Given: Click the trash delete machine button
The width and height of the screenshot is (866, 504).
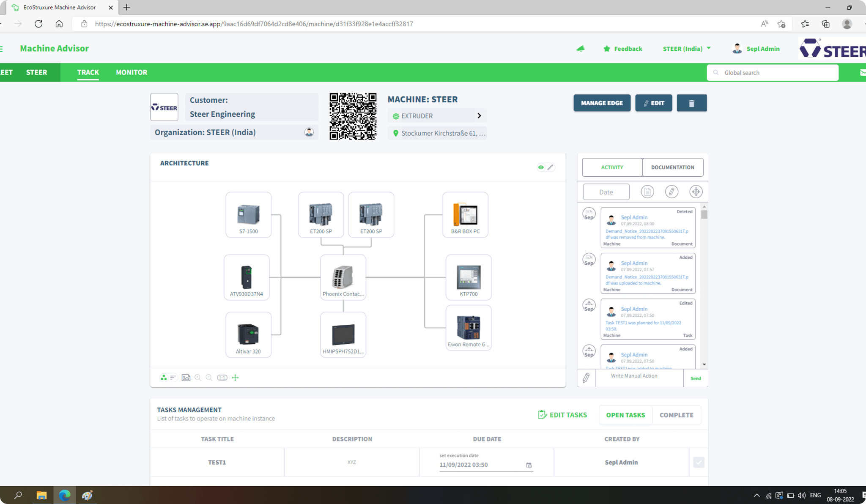Looking at the screenshot, I should pyautogui.click(x=691, y=103).
